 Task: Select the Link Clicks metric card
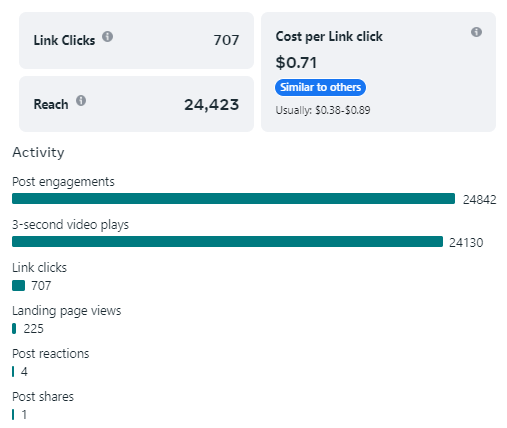coord(136,40)
